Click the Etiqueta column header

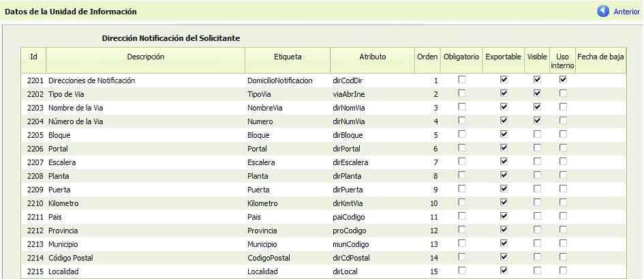tap(288, 57)
